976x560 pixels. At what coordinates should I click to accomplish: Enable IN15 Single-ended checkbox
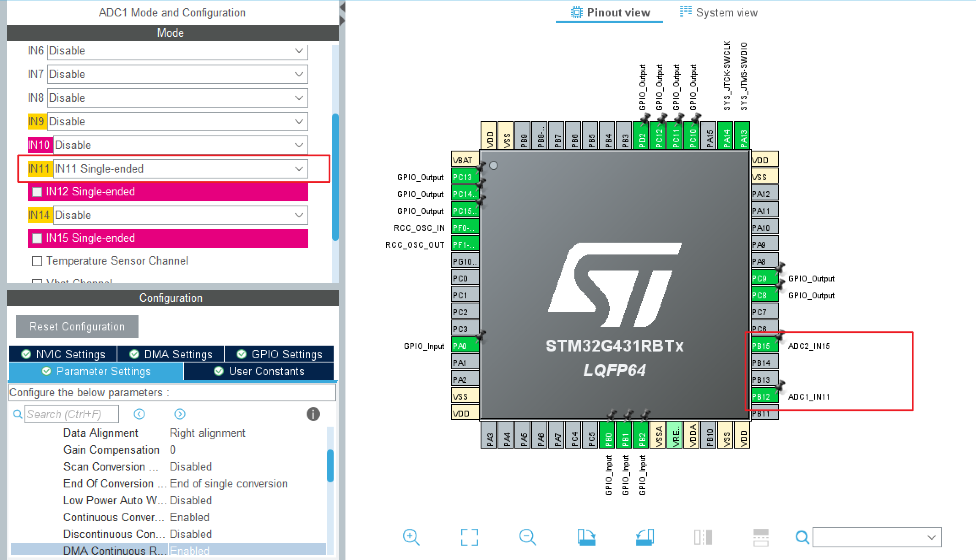pos(38,238)
